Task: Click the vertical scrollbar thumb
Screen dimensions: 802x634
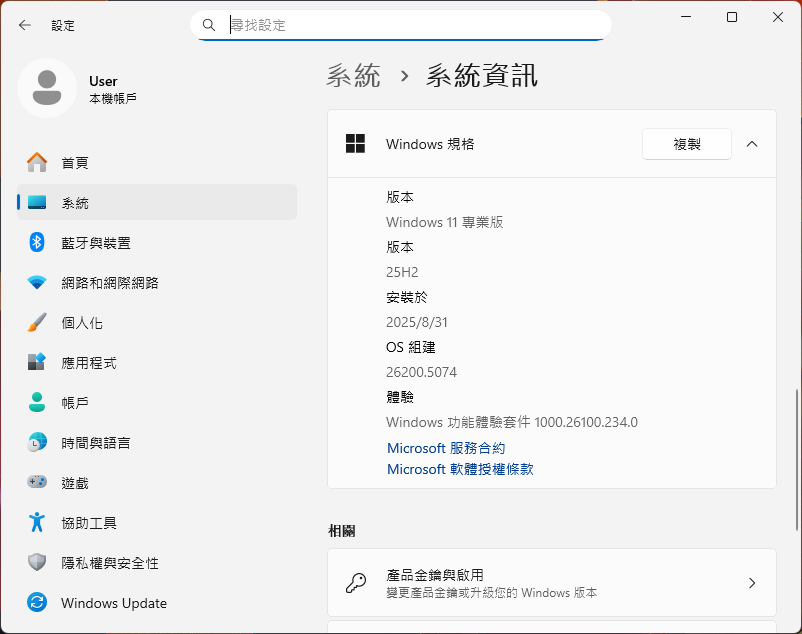Action: click(x=796, y=460)
